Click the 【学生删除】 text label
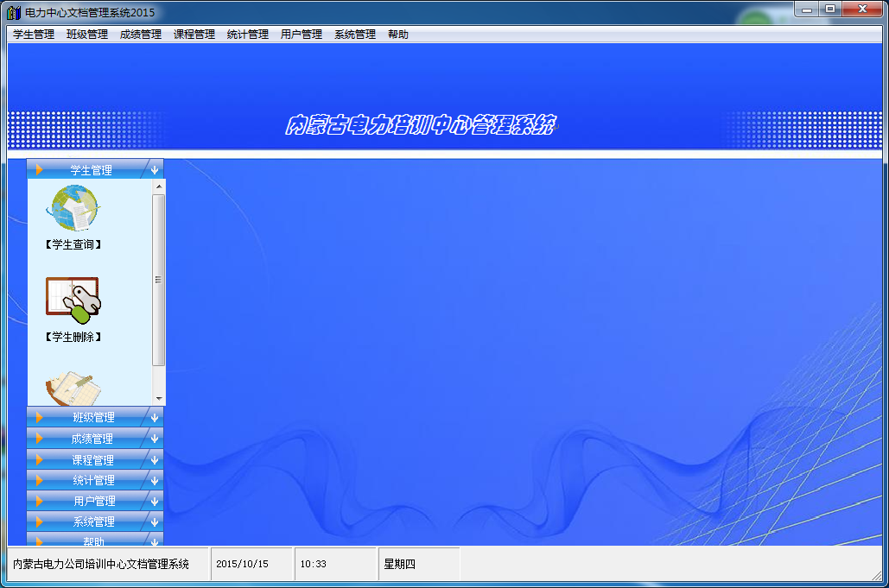The image size is (889, 588). point(73,338)
